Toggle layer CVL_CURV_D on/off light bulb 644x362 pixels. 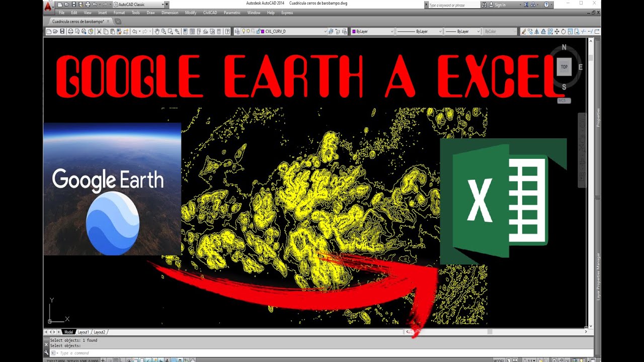[x=244, y=31]
